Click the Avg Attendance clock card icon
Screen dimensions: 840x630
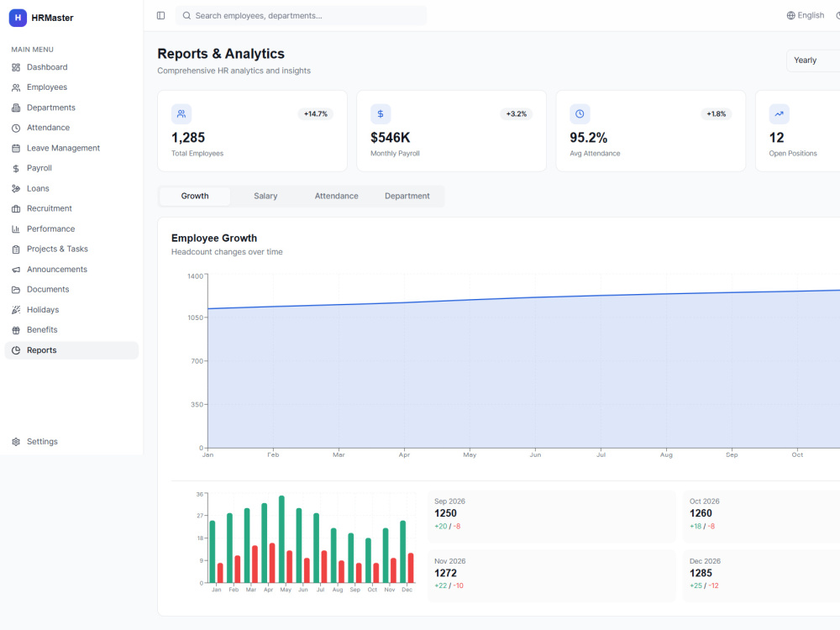click(x=580, y=114)
